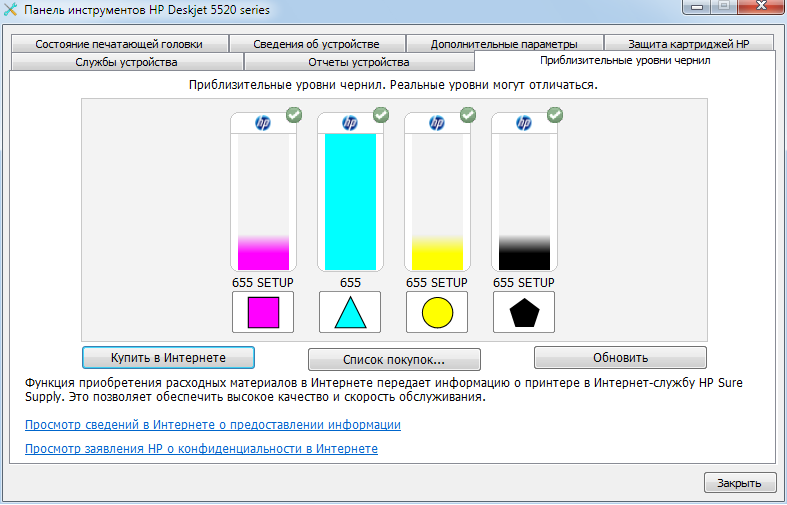Click the black pentagon cartridge icon

[x=523, y=312]
